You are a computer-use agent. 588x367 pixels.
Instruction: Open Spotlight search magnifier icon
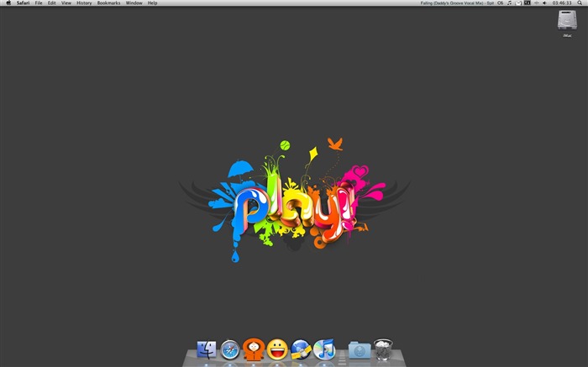point(580,3)
